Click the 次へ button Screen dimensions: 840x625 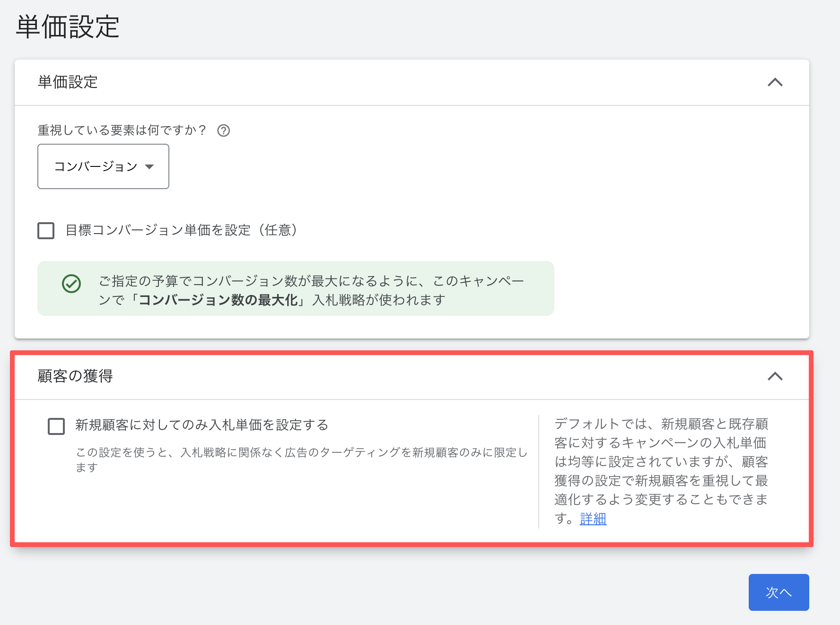pos(779,592)
